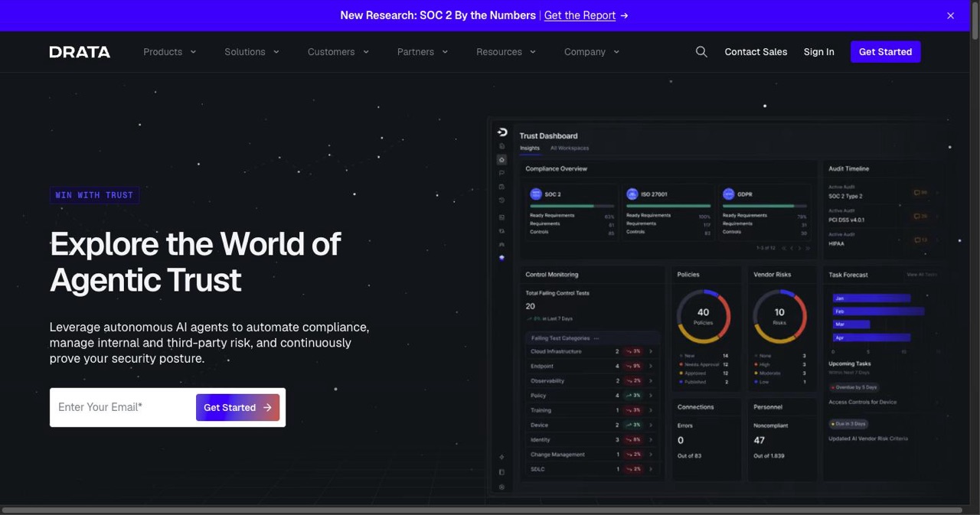Image resolution: width=980 pixels, height=515 pixels.
Task: Click the GDPR progress bar
Action: pos(765,206)
